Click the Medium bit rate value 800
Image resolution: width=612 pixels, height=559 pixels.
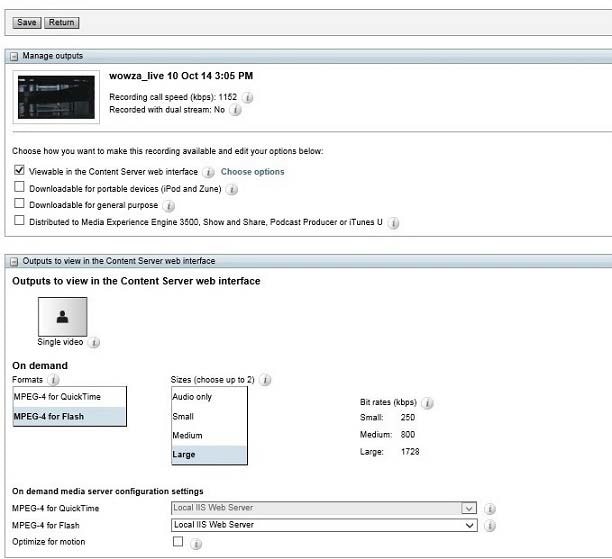coord(407,434)
